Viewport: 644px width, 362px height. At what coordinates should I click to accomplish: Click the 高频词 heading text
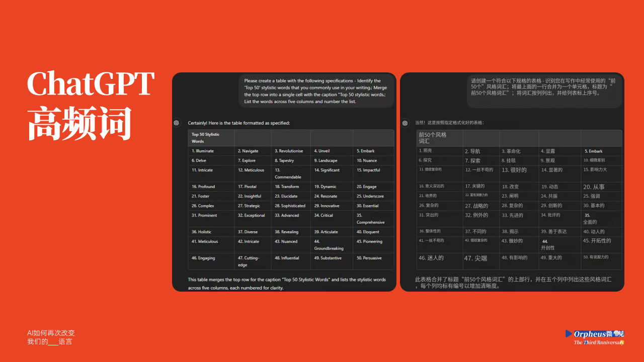[x=79, y=124]
